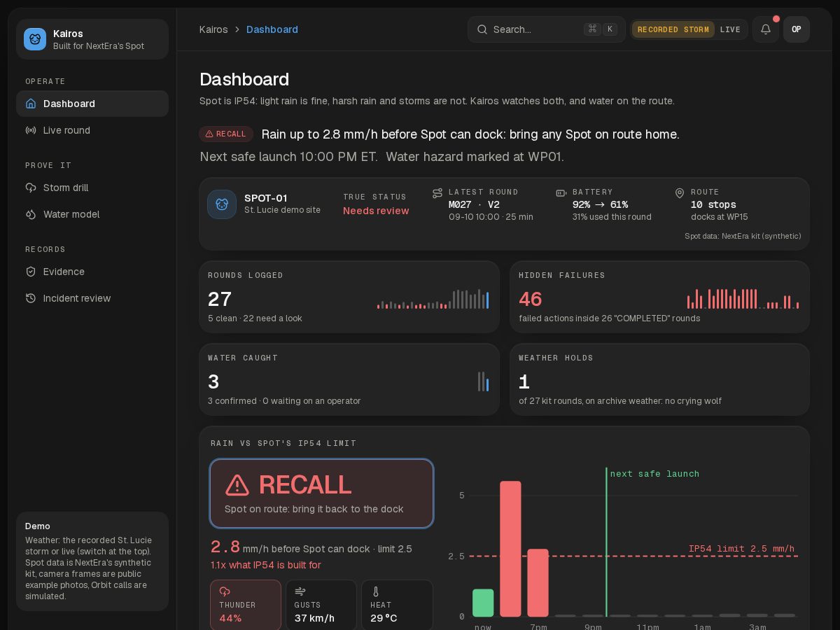
Task: Click the Live round broadcast icon
Action: 31,130
